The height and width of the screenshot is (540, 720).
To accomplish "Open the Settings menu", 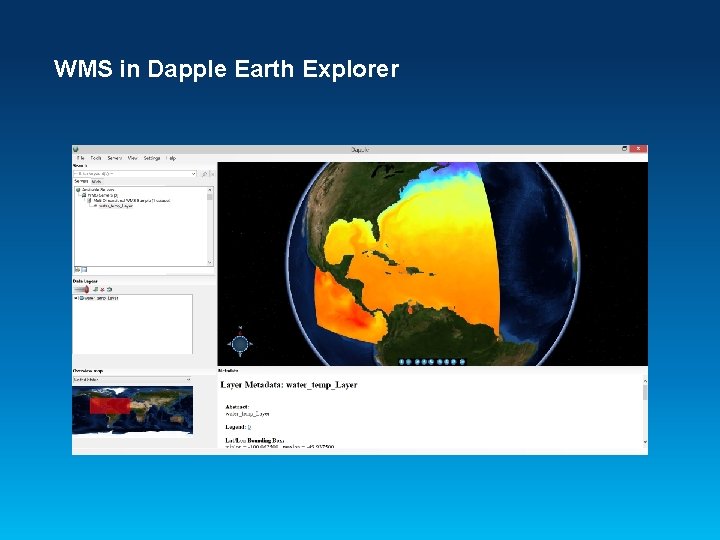I will click(152, 158).
